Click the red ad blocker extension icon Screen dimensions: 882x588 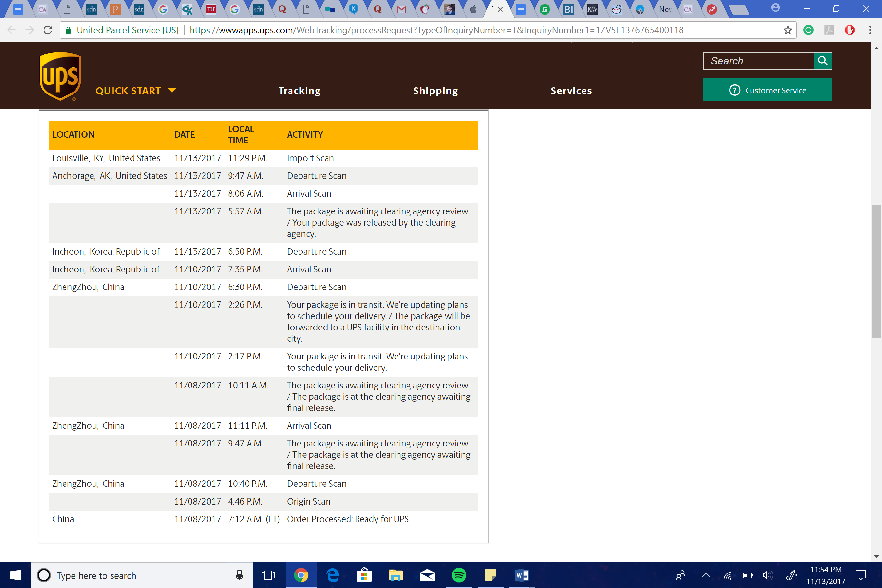click(x=849, y=30)
